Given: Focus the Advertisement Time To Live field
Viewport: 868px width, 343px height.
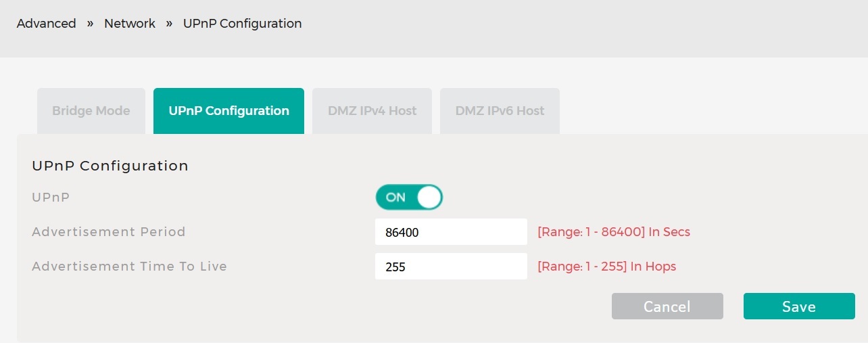Looking at the screenshot, I should (x=451, y=267).
